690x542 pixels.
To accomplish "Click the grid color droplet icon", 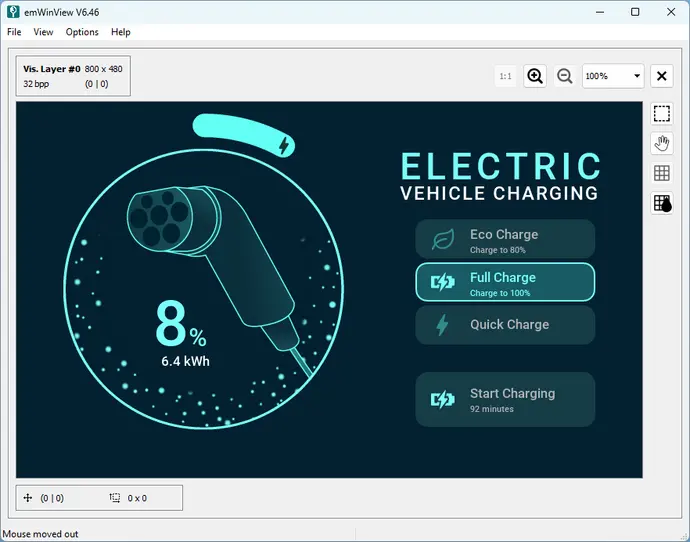I will tap(661, 203).
